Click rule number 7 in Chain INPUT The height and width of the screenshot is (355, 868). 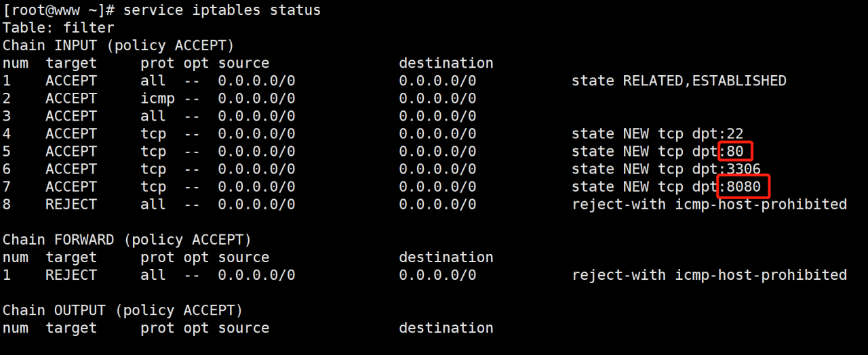[x=7, y=186]
